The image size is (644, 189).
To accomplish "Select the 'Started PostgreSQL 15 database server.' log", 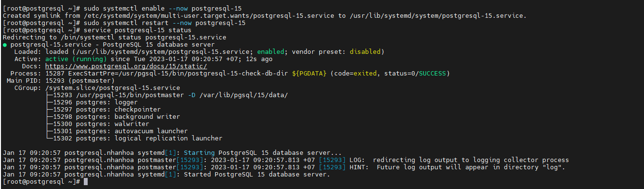I will coord(257,174).
